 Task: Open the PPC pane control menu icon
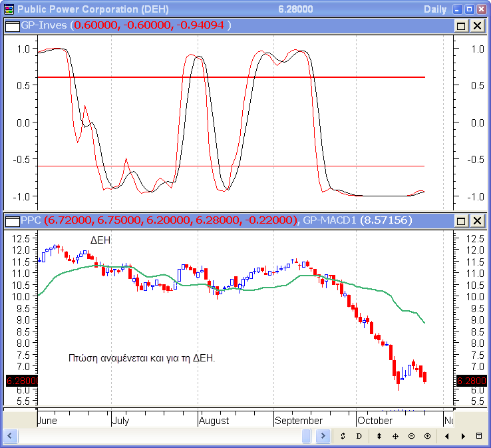tap(12, 220)
